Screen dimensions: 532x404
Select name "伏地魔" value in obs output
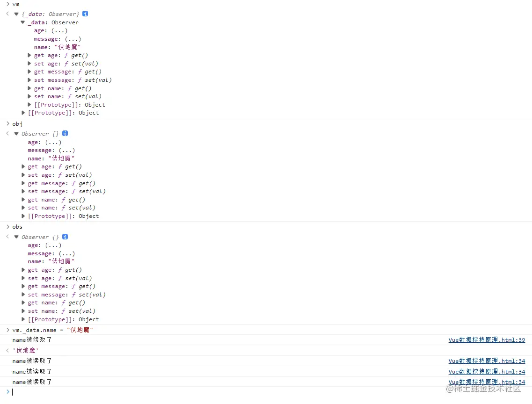coord(61,261)
